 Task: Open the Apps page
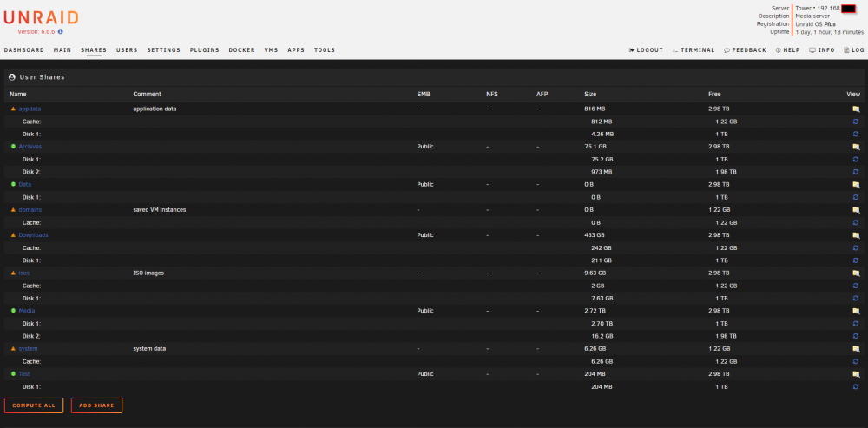coord(296,50)
